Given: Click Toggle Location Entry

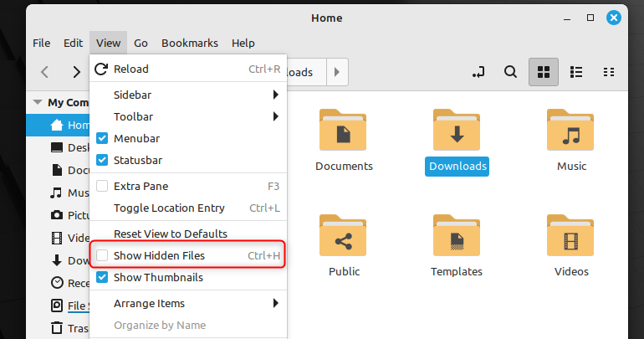Looking at the screenshot, I should pyautogui.click(x=169, y=208).
